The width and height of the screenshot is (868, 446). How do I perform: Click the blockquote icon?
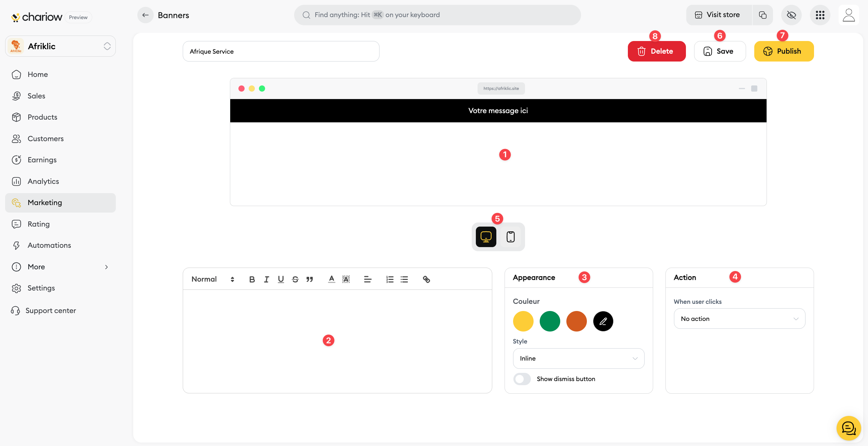[309, 279]
